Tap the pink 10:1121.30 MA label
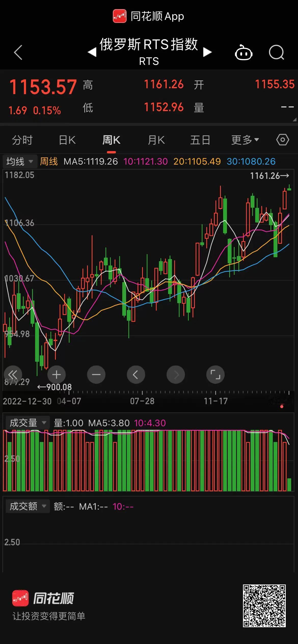Screen dimensions: 298x644 [x=145, y=162]
